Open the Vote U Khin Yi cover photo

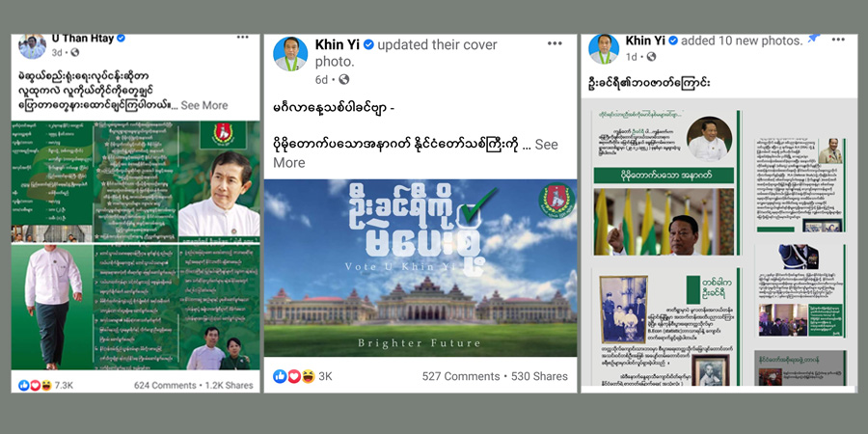point(420,268)
